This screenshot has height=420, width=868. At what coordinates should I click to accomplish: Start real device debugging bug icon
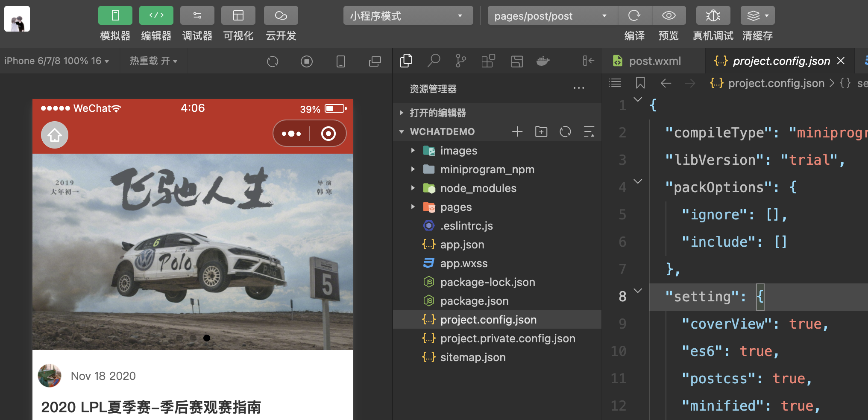[713, 16]
